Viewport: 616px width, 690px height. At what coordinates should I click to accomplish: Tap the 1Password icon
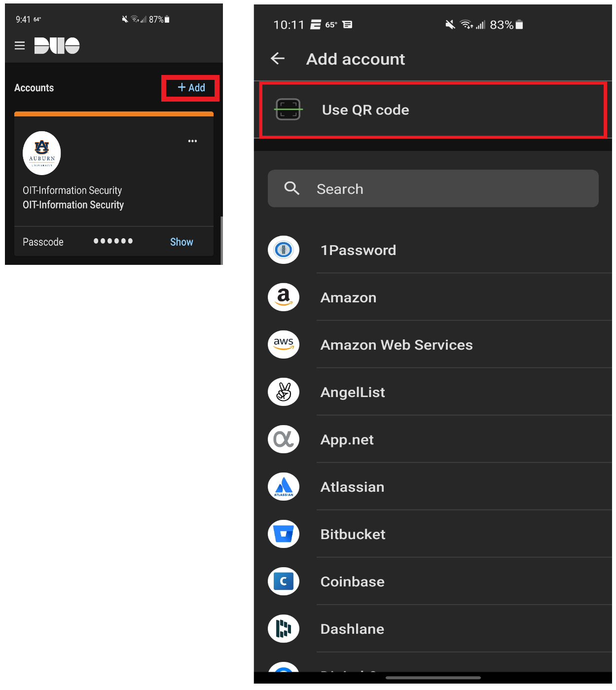click(x=284, y=250)
